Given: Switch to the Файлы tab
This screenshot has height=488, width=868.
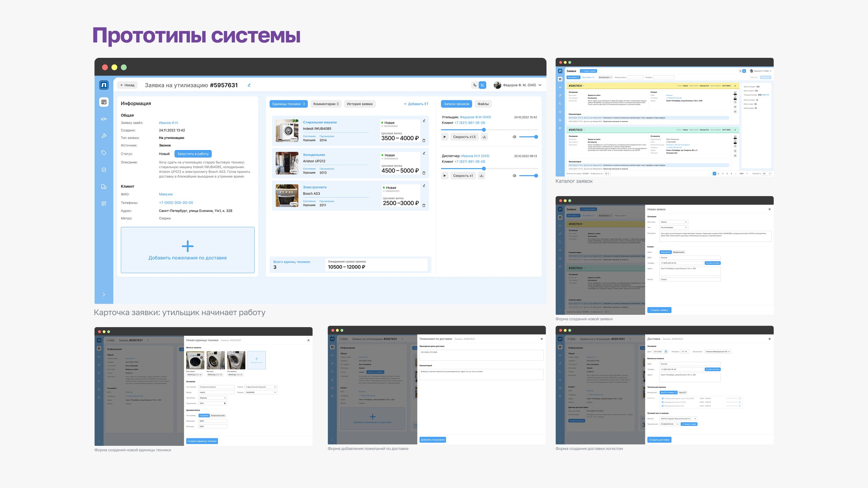Looking at the screenshot, I should [x=483, y=104].
